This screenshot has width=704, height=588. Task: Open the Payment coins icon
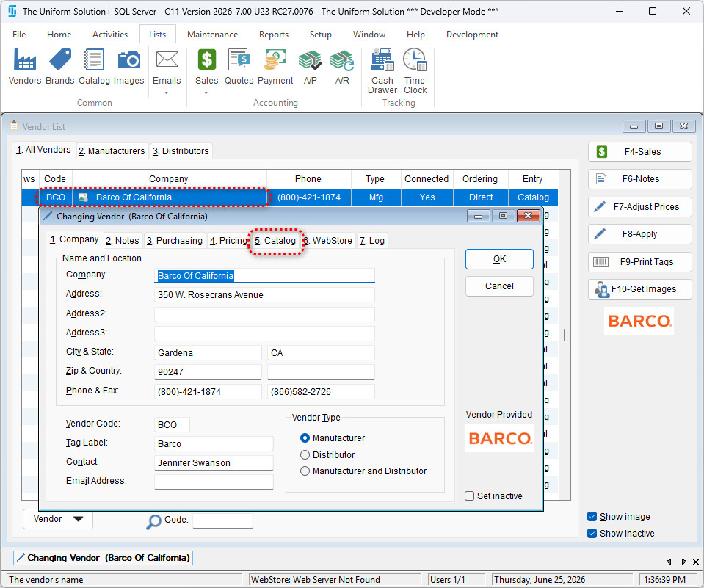click(275, 66)
